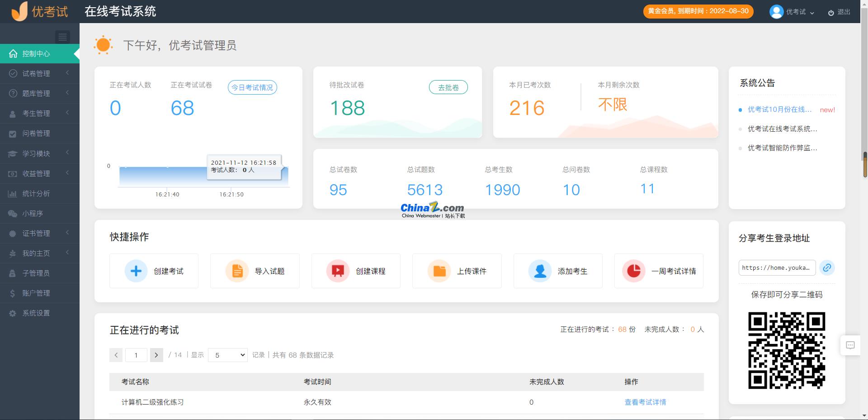The width and height of the screenshot is (868, 420).
Task: Click the 子管理员 icon
Action: (x=13, y=273)
